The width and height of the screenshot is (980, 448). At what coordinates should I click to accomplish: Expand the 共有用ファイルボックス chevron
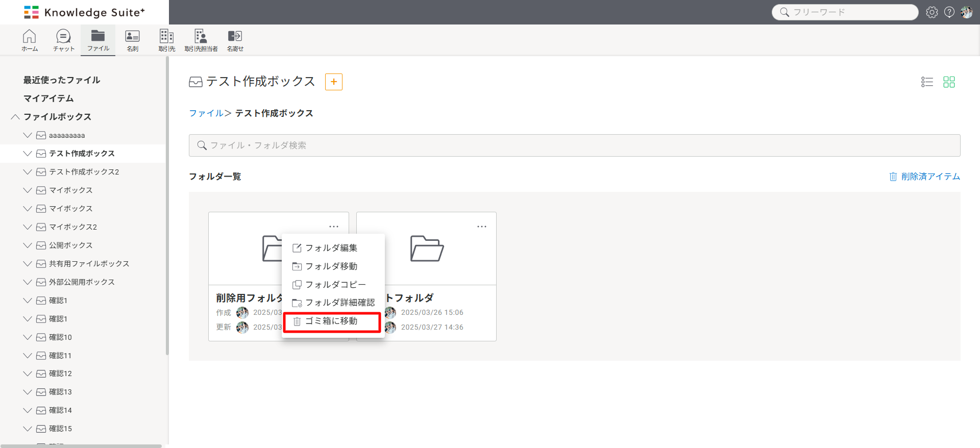click(28, 264)
